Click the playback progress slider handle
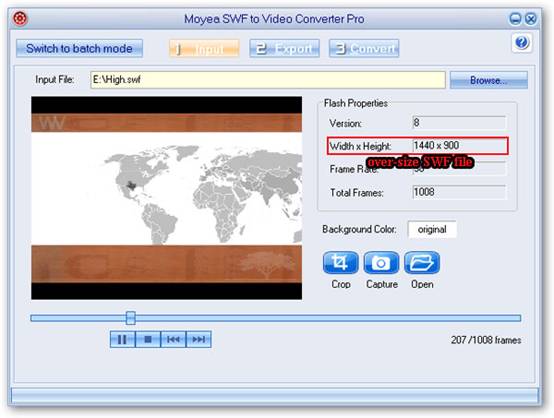 pos(131,318)
